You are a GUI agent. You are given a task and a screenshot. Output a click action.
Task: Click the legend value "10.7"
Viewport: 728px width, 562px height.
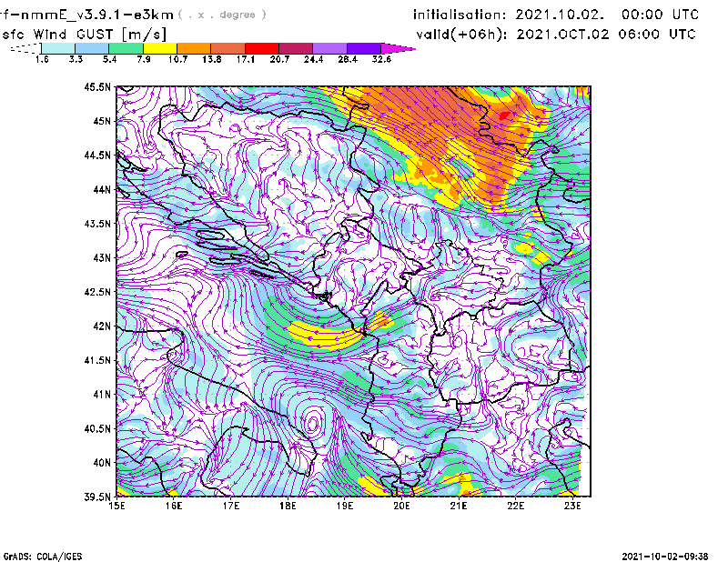(177, 59)
